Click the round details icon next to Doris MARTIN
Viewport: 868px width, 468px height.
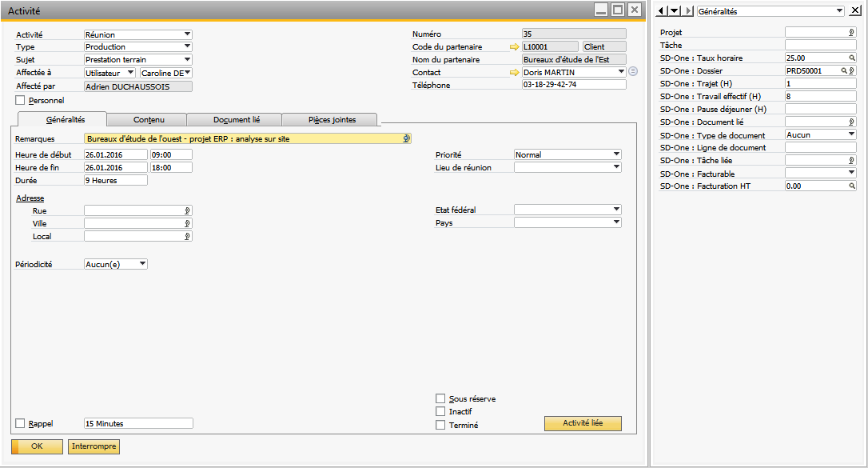point(633,72)
